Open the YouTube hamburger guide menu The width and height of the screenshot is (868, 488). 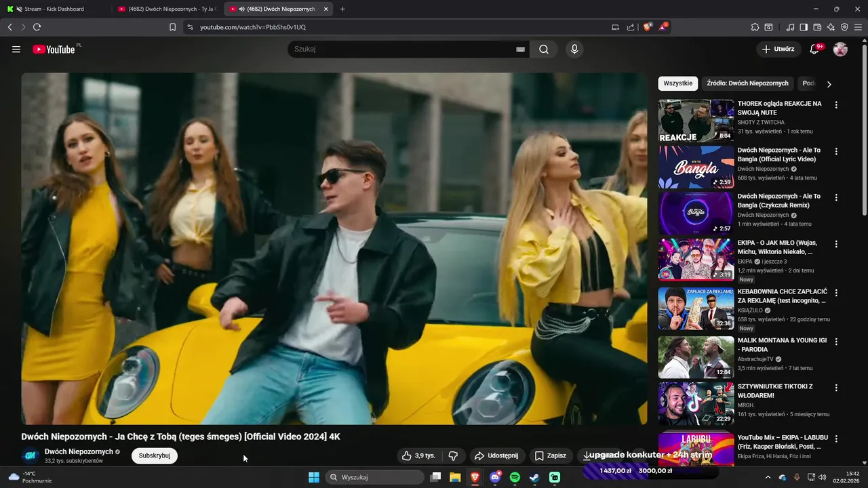[16, 49]
